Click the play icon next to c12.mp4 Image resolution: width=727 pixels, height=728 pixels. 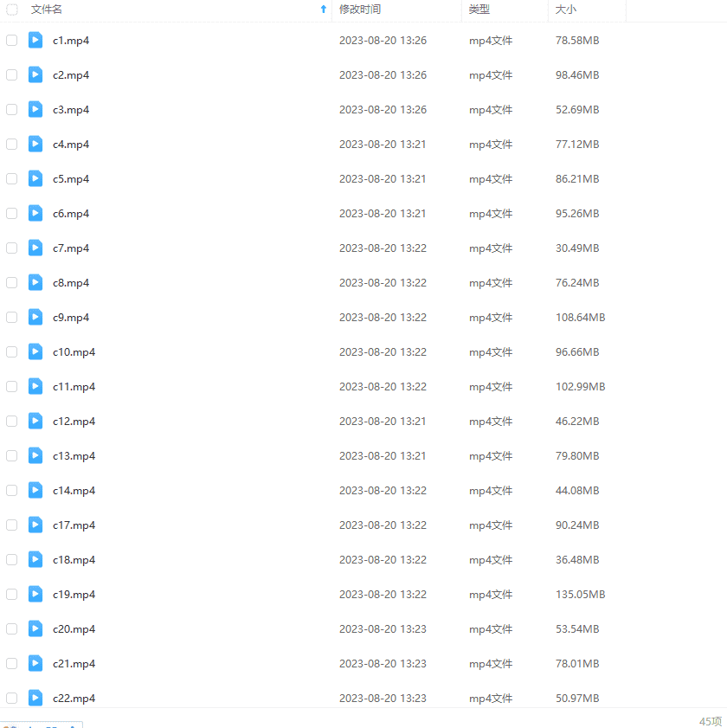click(35, 421)
